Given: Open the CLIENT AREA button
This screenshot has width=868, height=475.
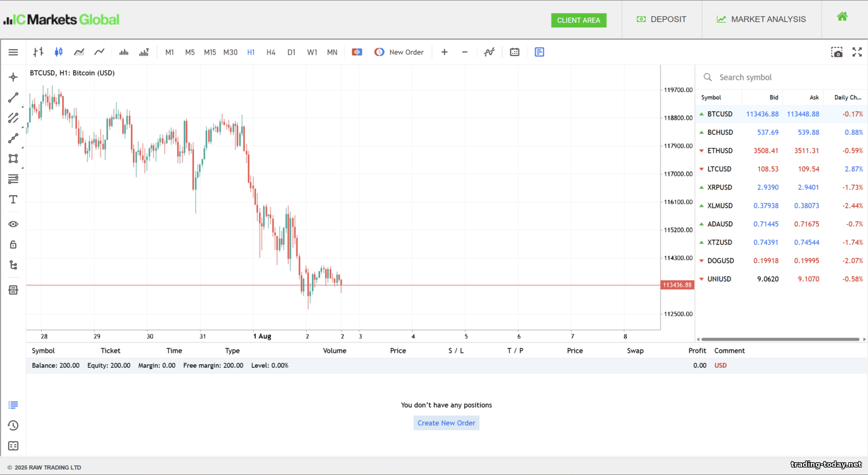Looking at the screenshot, I should 578,20.
